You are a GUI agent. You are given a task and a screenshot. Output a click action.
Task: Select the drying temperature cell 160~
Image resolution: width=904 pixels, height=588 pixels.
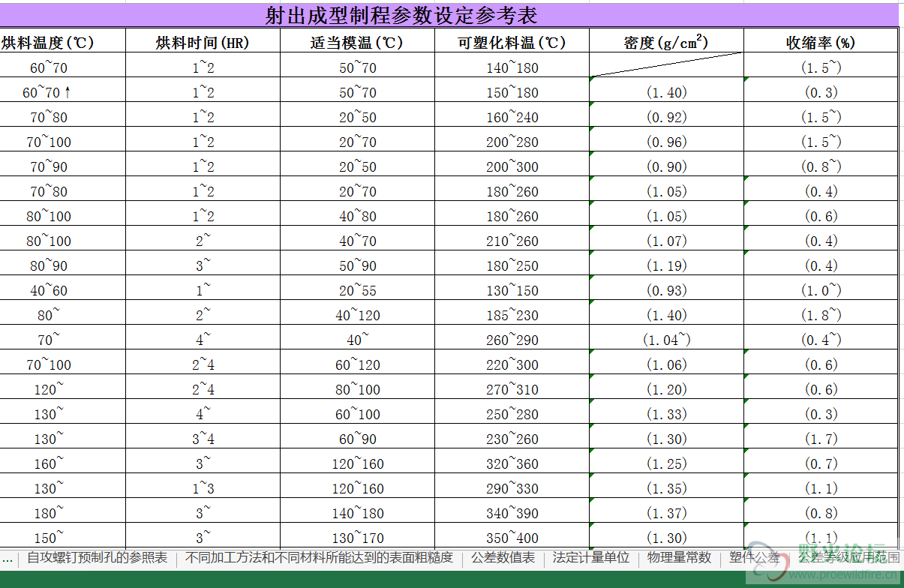[62, 461]
